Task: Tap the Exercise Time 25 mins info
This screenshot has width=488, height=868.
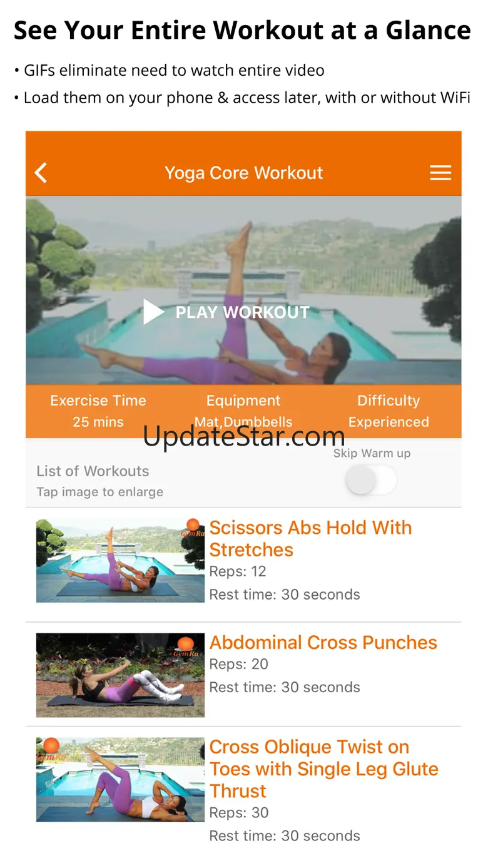Action: (98, 411)
